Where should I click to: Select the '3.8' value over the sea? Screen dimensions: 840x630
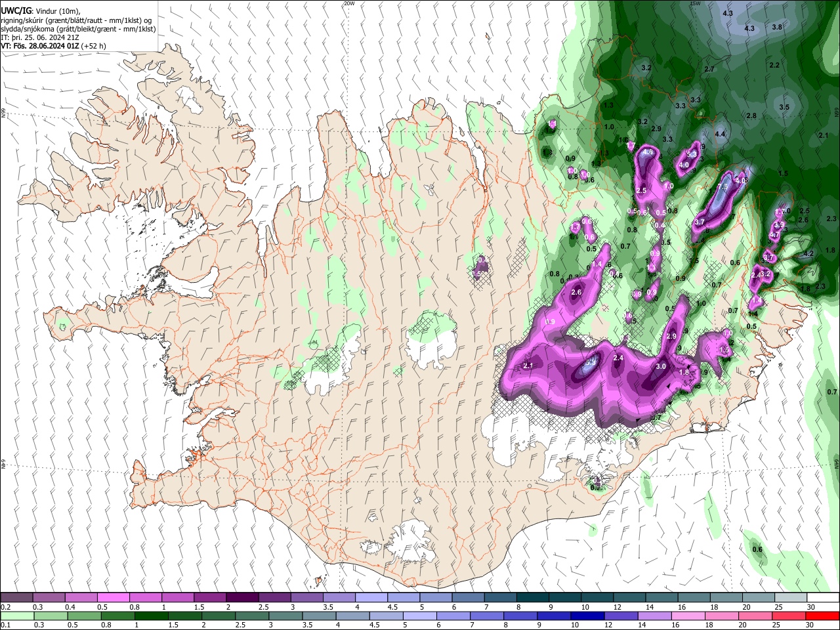point(777,27)
